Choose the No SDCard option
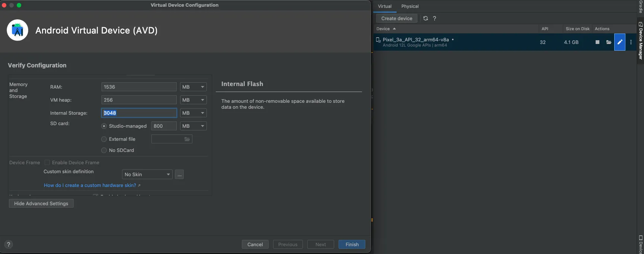 tap(104, 150)
